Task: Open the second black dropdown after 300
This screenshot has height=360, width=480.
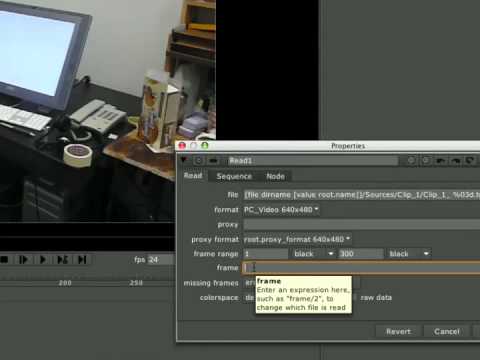Action: pyautogui.click(x=409, y=254)
